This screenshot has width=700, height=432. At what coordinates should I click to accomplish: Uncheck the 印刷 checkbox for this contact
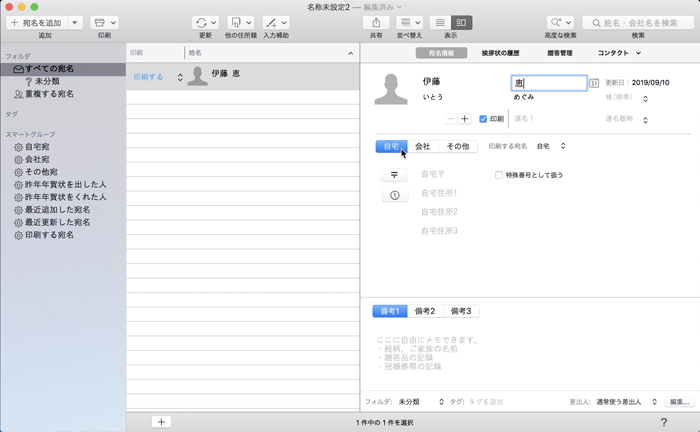pyautogui.click(x=484, y=119)
